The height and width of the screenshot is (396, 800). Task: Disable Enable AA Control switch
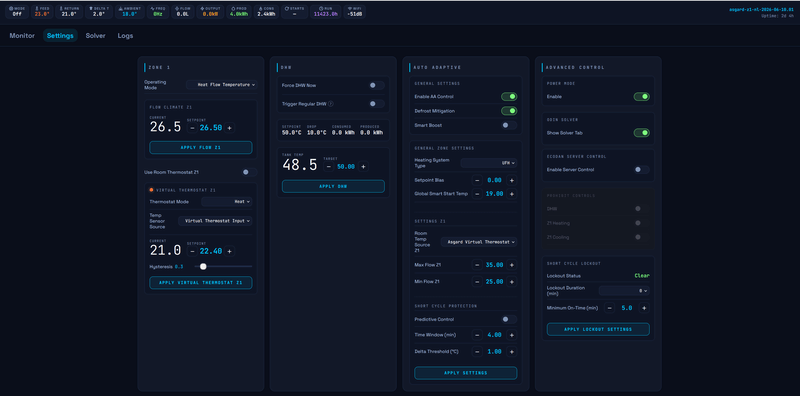coord(509,96)
